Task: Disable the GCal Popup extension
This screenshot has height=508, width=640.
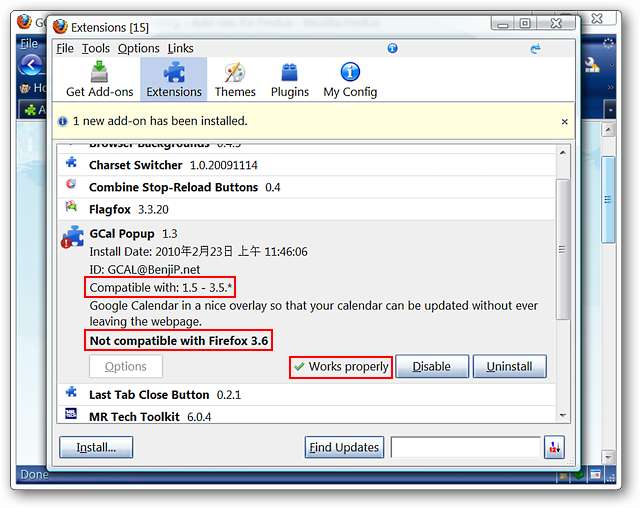Action: (432, 366)
